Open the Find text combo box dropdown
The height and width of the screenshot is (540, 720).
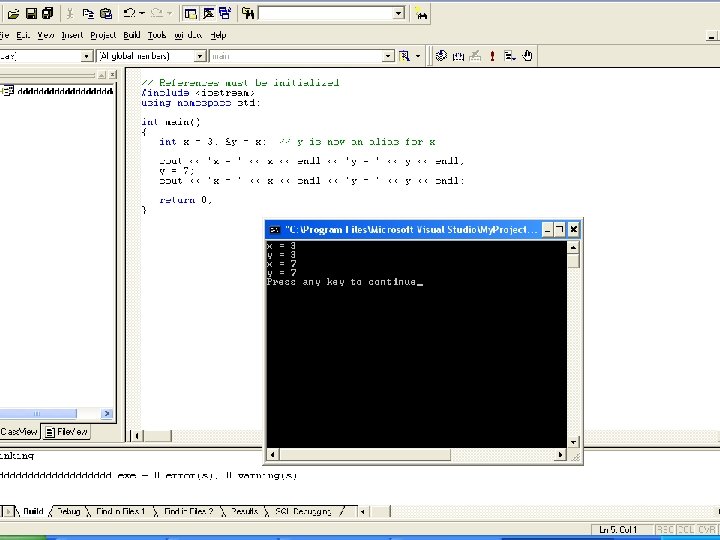[x=398, y=13]
